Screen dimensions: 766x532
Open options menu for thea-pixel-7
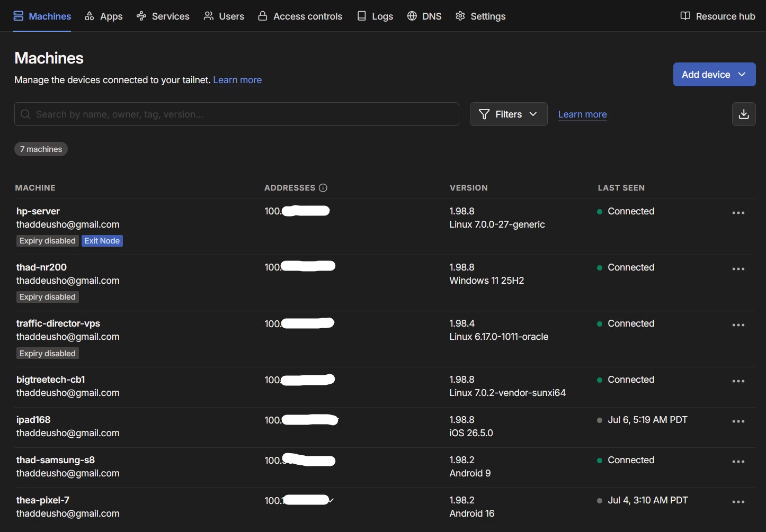click(x=738, y=502)
